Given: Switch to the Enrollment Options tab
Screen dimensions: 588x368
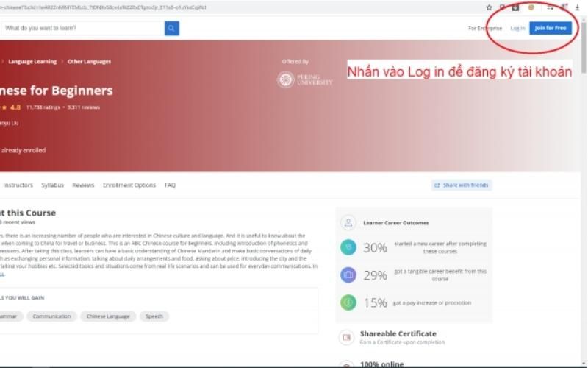Looking at the screenshot, I should tap(129, 185).
